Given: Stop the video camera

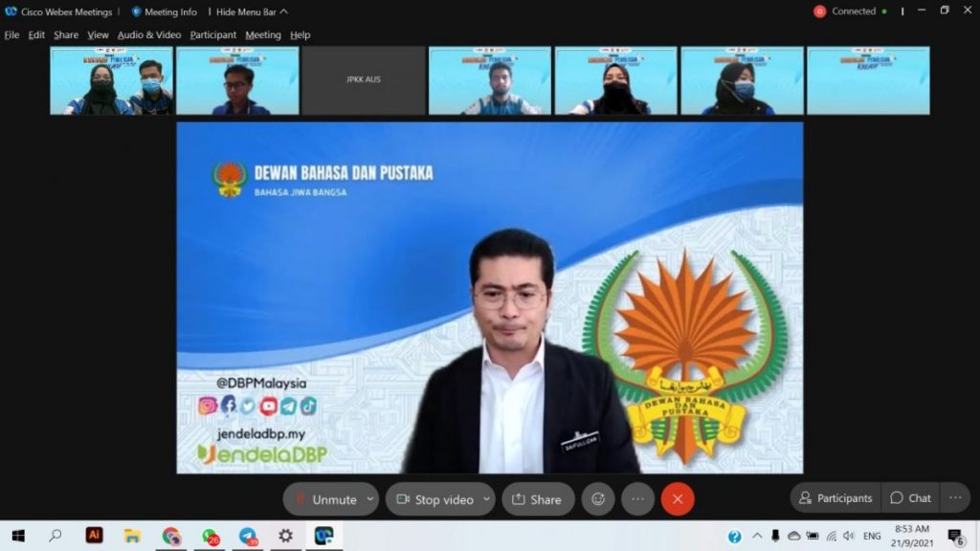Looking at the screenshot, I should (435, 499).
